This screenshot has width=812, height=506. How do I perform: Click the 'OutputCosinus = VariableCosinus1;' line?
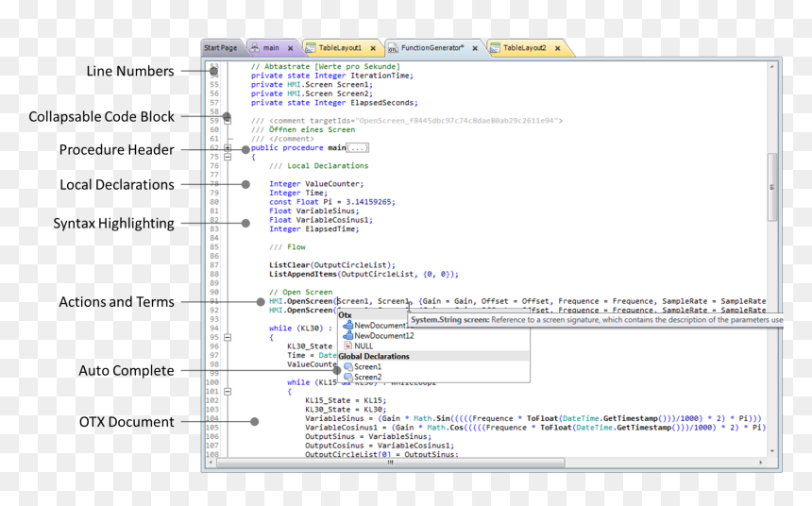pyautogui.click(x=380, y=446)
